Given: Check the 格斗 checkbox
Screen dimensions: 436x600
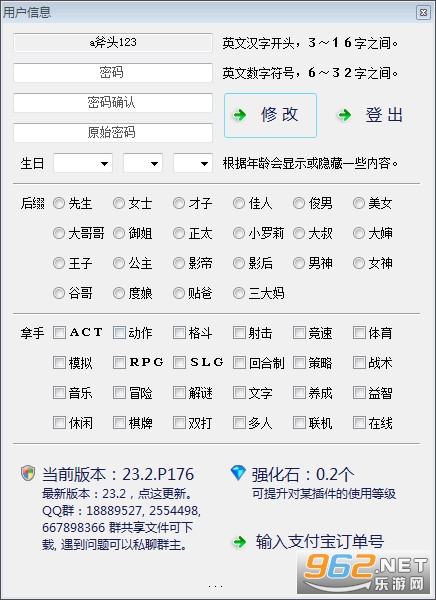Looking at the screenshot, I should pyautogui.click(x=179, y=333).
